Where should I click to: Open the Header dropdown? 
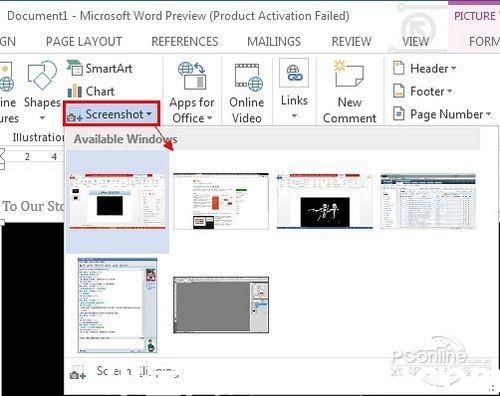click(424, 68)
